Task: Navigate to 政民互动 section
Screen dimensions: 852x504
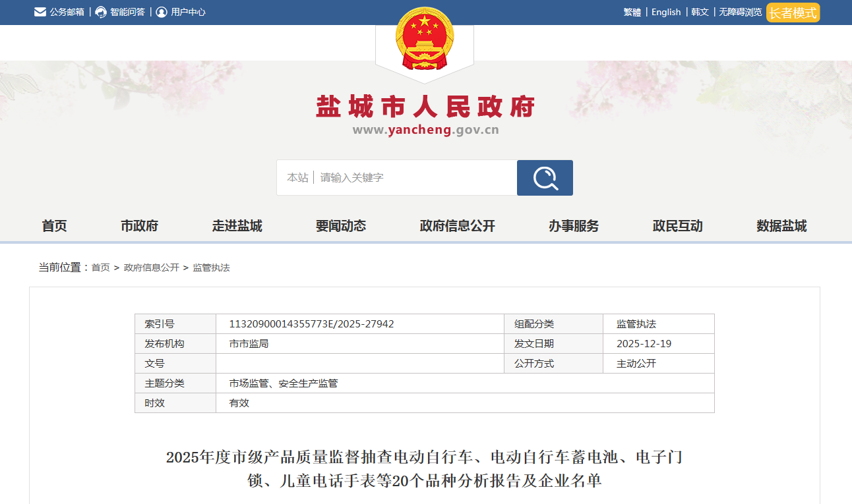Action: (678, 226)
